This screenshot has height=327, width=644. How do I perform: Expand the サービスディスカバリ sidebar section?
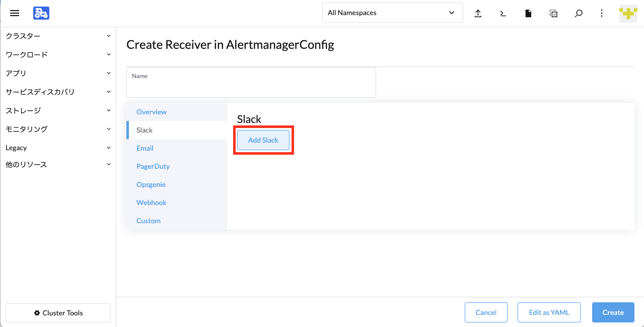58,92
